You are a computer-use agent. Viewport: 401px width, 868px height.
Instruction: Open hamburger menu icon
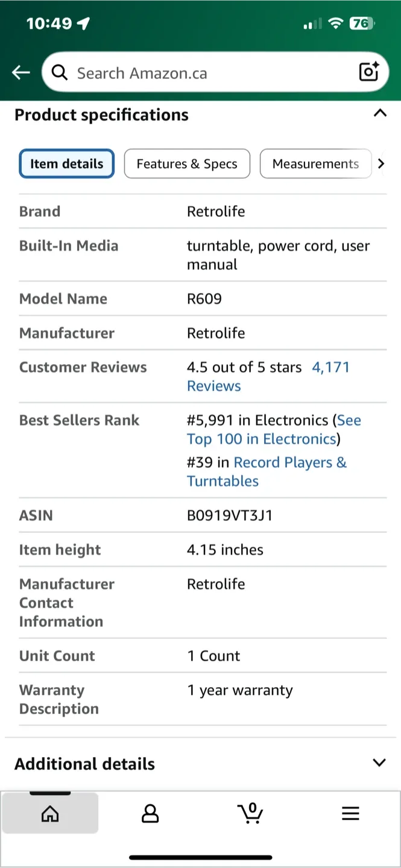350,814
